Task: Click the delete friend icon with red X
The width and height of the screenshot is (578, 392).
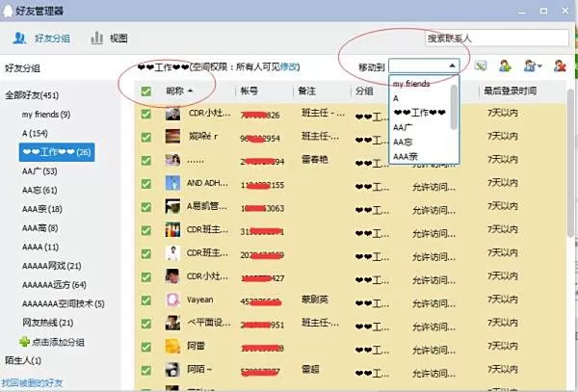Action: [x=559, y=65]
